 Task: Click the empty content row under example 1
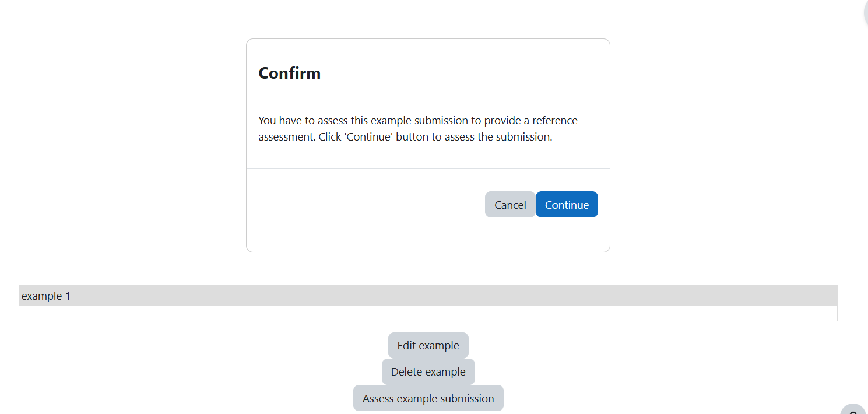click(x=428, y=314)
